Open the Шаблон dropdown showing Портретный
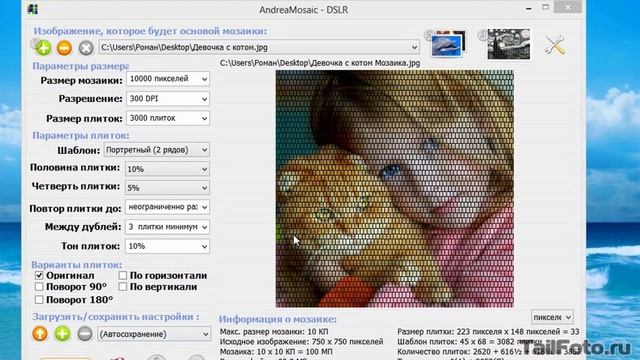 pos(157,150)
